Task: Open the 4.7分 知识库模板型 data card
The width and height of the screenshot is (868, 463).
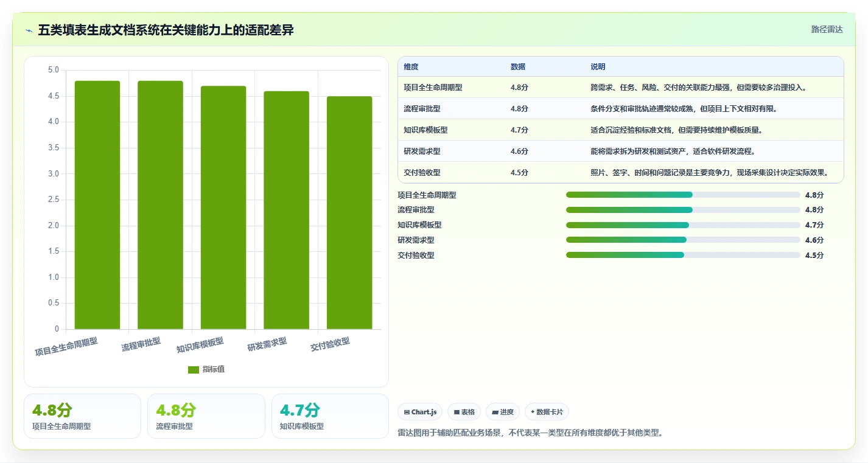Action: point(330,416)
